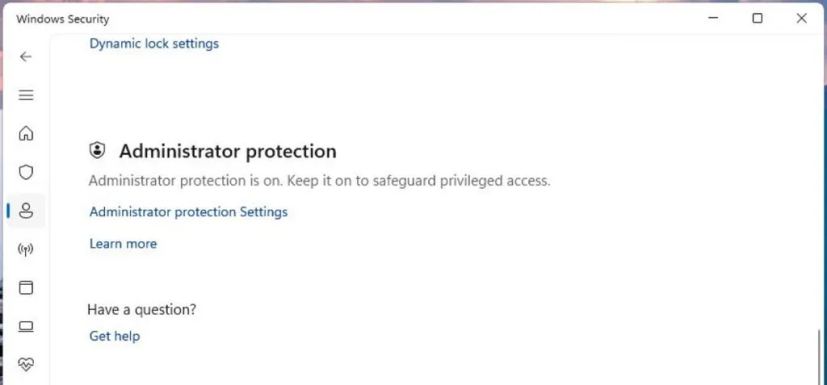Select the Account protection person icon
The width and height of the screenshot is (827, 385).
coord(26,211)
